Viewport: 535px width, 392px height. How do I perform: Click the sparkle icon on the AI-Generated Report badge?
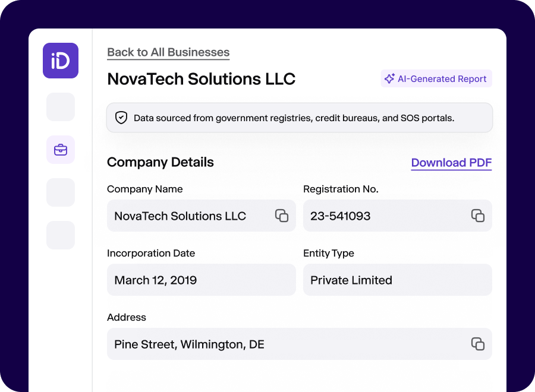click(389, 78)
